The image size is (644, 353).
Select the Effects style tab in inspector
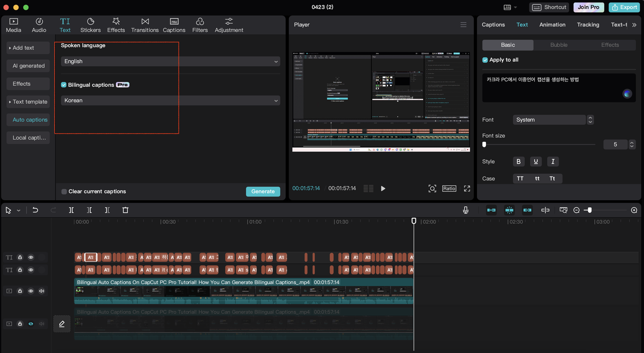click(x=610, y=45)
